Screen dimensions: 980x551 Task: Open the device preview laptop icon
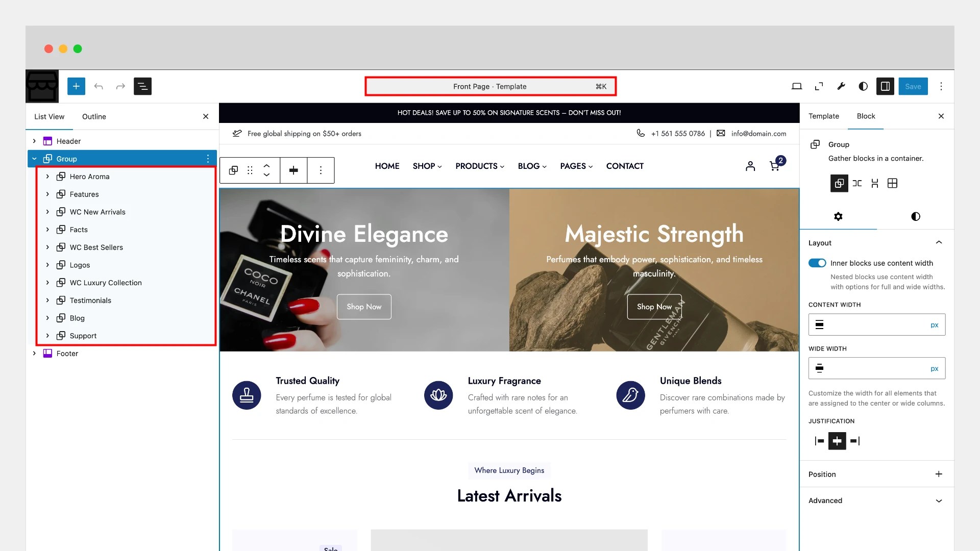pos(796,86)
